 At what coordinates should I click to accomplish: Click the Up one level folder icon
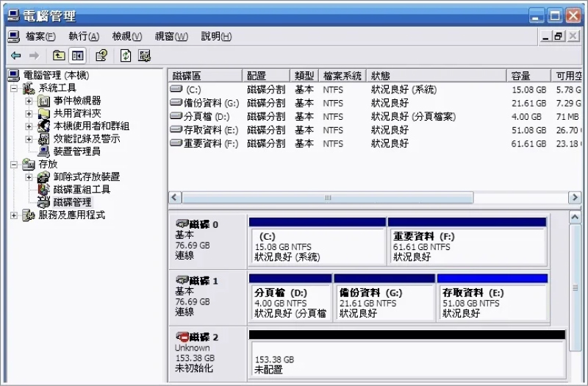pyautogui.click(x=59, y=56)
